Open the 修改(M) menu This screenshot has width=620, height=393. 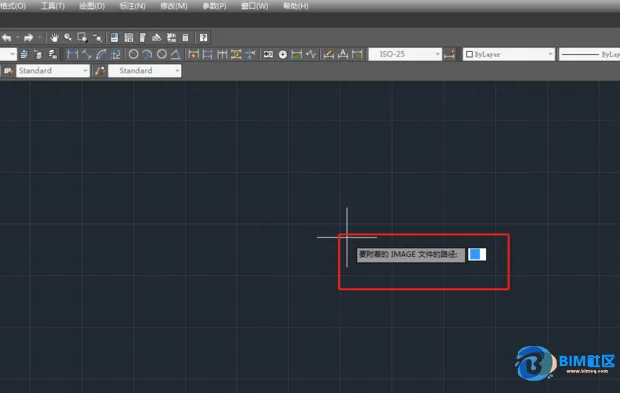174,6
